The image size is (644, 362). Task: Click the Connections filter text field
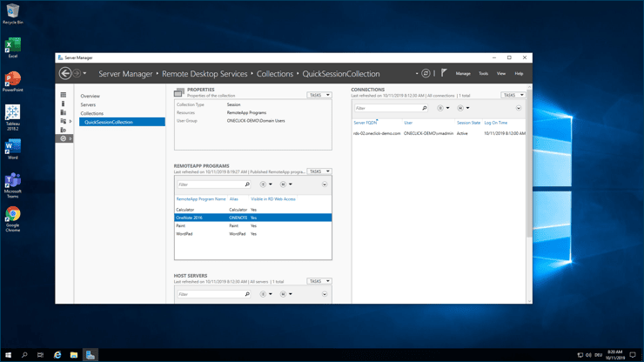(386, 109)
